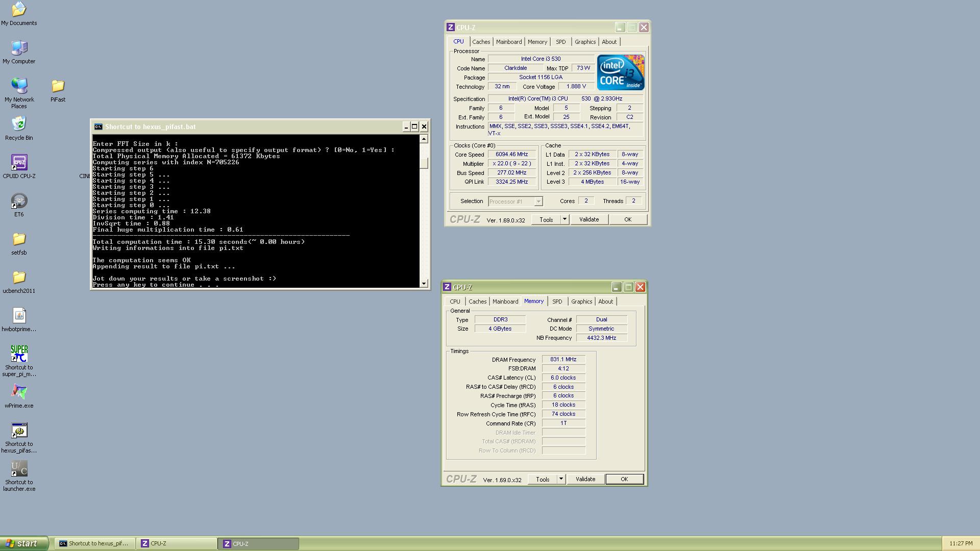Expand Tools dropdown arrow in lower CPU-Z
This screenshot has width=980, height=551.
point(561,479)
